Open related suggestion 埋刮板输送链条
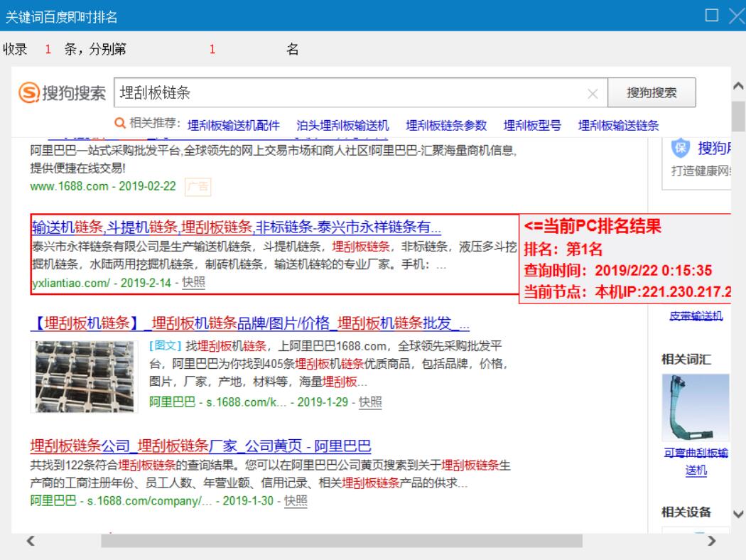This screenshot has width=746, height=560. (619, 126)
